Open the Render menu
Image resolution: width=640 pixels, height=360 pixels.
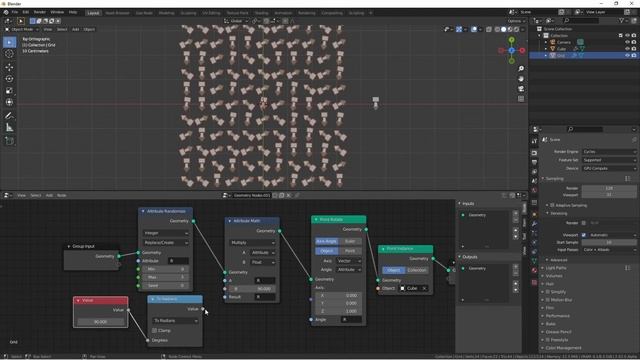(40, 12)
